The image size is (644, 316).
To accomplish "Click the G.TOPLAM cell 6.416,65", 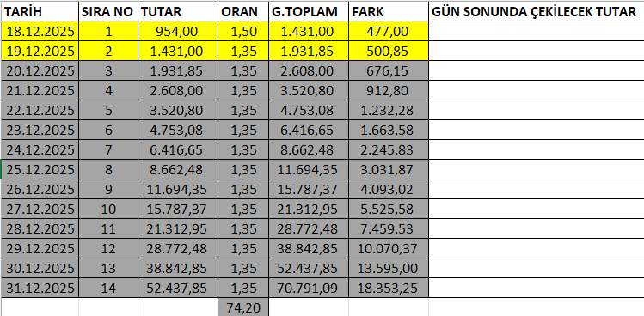I will [309, 130].
